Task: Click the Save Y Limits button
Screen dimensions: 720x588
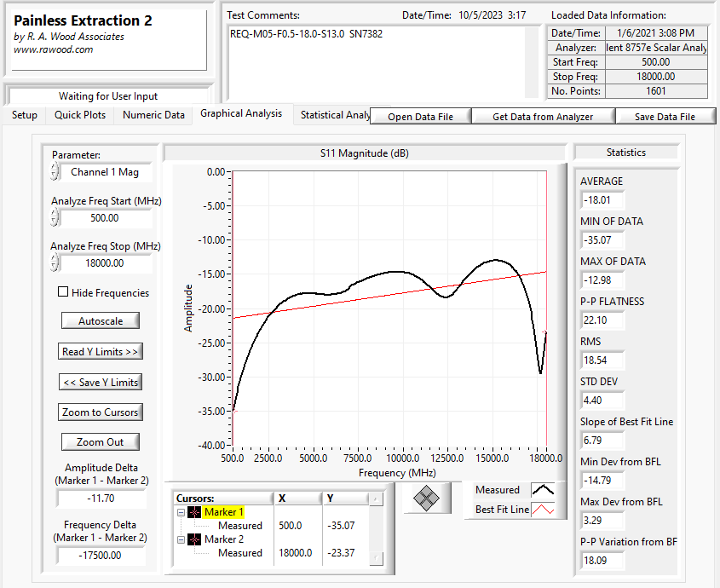Action: tap(100, 382)
